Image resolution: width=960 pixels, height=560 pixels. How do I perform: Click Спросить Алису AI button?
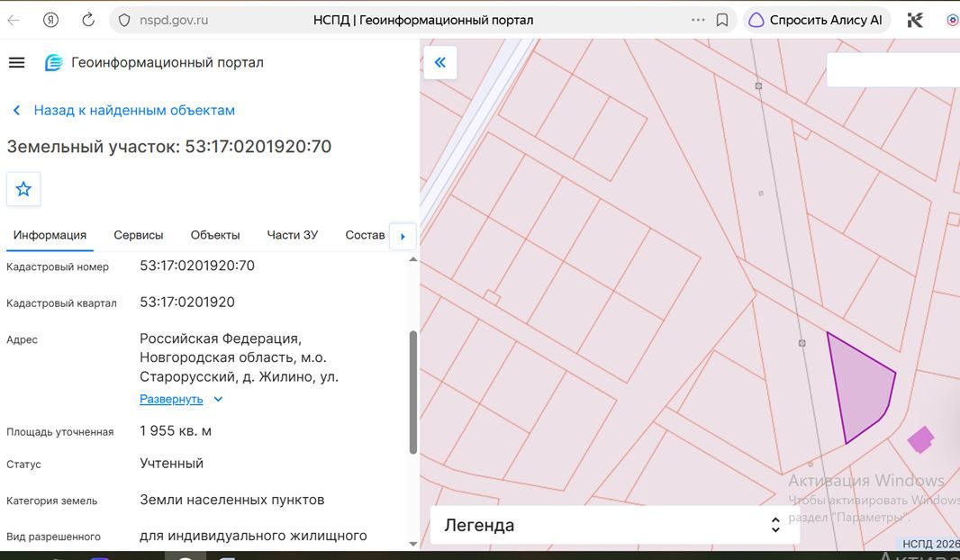click(x=816, y=20)
